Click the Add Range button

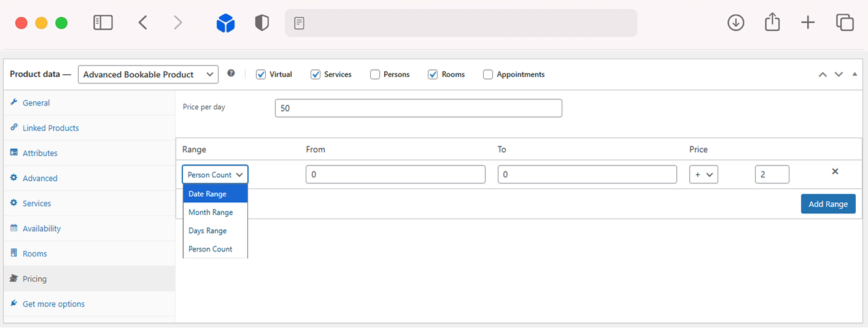[x=827, y=204]
